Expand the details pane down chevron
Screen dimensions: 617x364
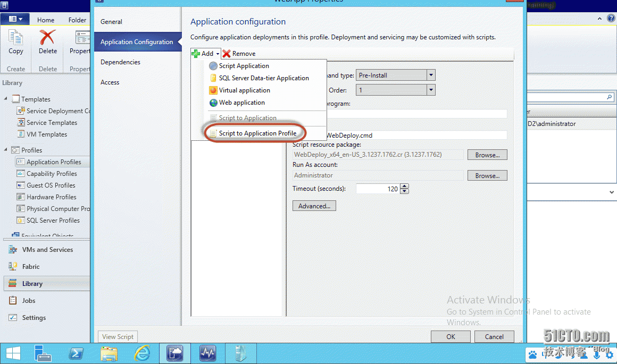612,192
